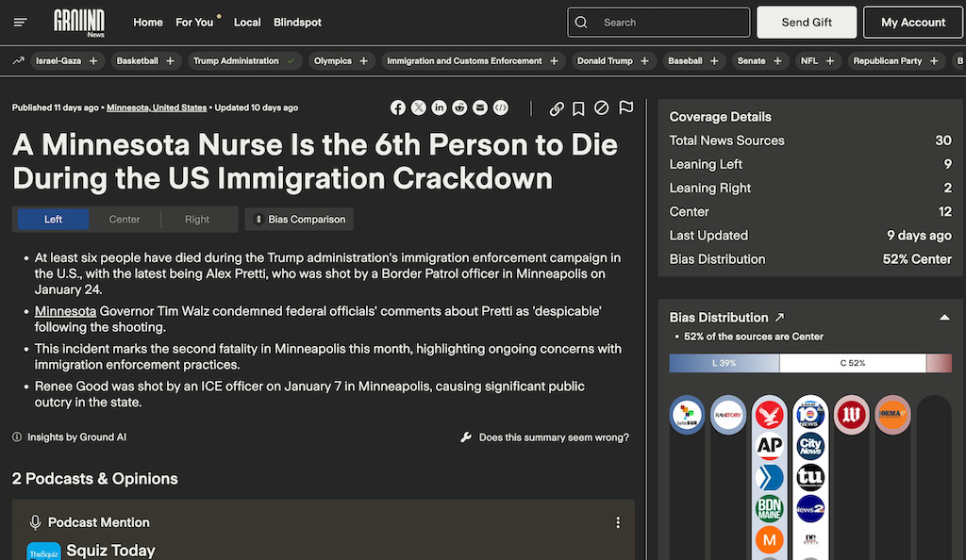The image size is (966, 560).
Task: Open the orange OEMA source icon
Action: [892, 415]
